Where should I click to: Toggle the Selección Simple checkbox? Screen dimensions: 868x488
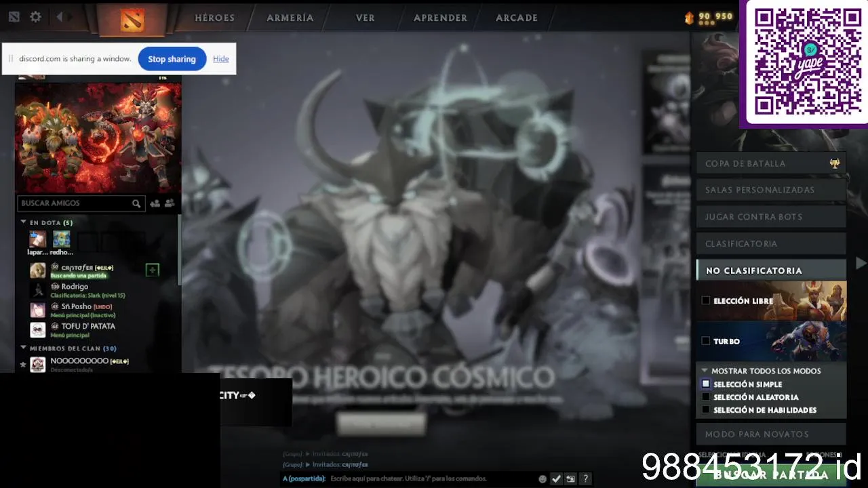pyautogui.click(x=706, y=384)
